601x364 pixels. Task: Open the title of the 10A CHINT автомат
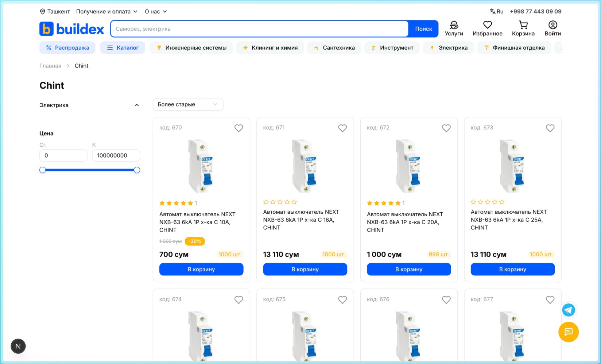(197, 222)
